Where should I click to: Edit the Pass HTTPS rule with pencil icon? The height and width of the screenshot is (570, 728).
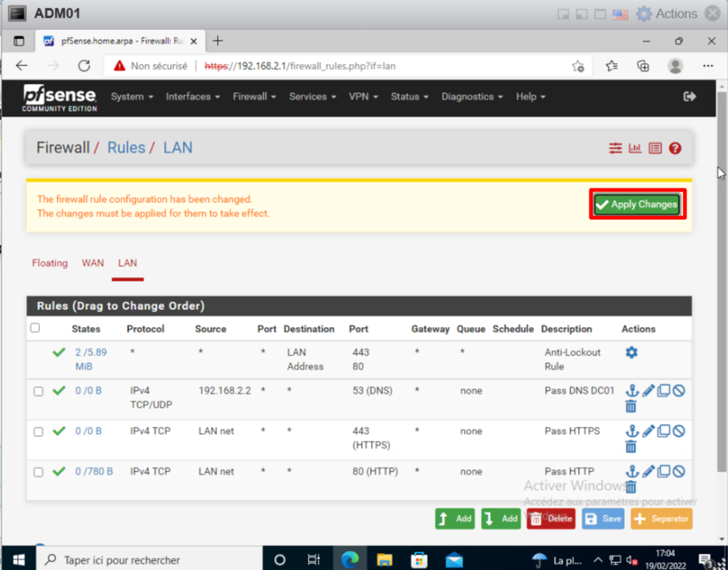click(x=648, y=432)
